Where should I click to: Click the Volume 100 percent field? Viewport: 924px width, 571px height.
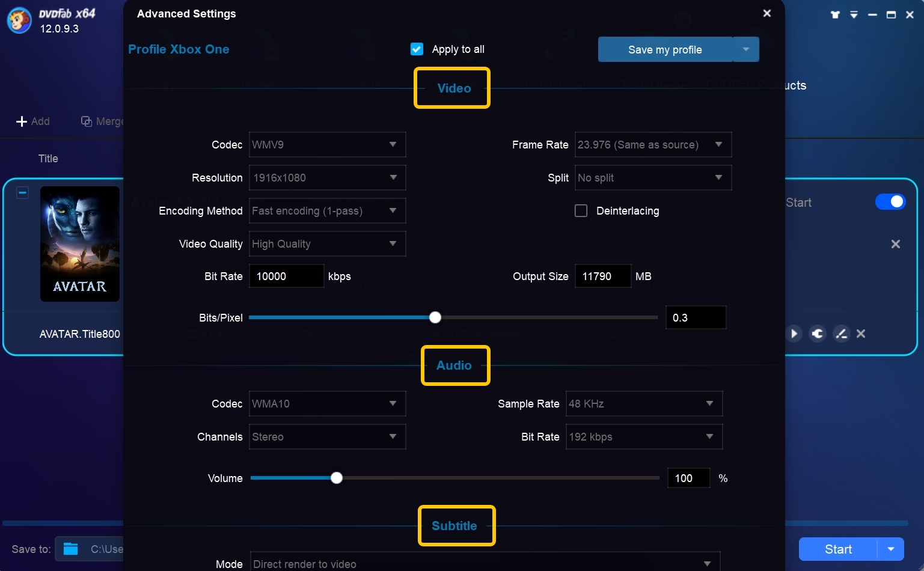click(689, 478)
